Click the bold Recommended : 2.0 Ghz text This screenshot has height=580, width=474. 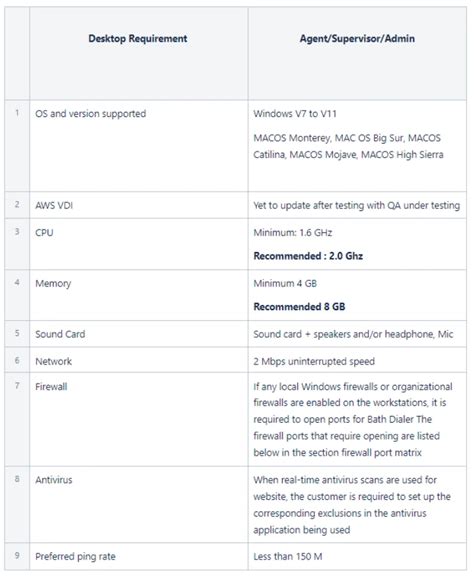308,256
